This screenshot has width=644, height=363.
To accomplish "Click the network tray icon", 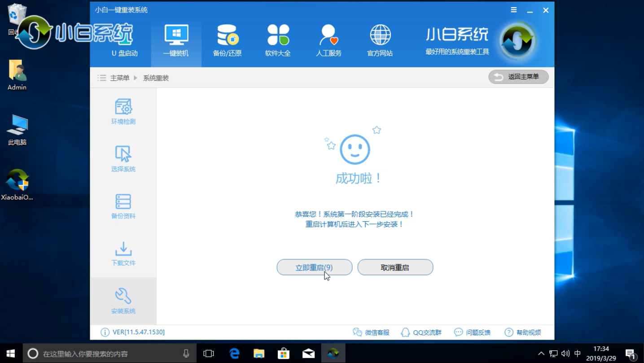I will click(553, 354).
